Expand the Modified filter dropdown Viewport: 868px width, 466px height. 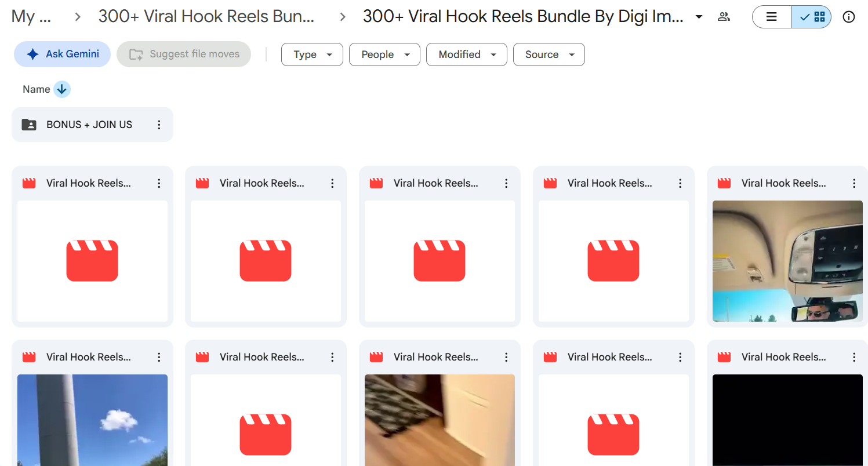tap(467, 54)
